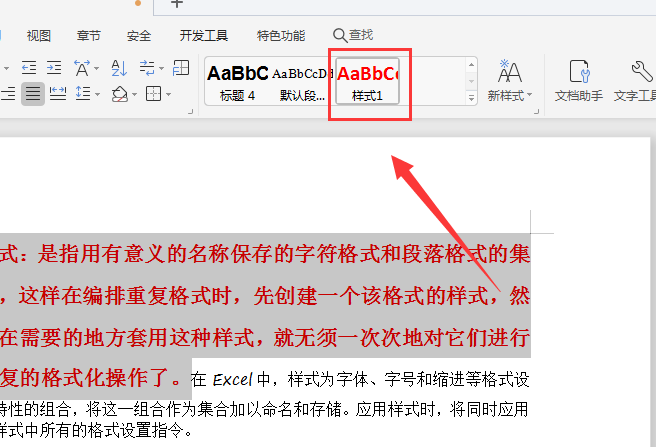Screen dimensions: 656x447
Task: Click the search magnifier (查找) icon
Action: [340, 35]
